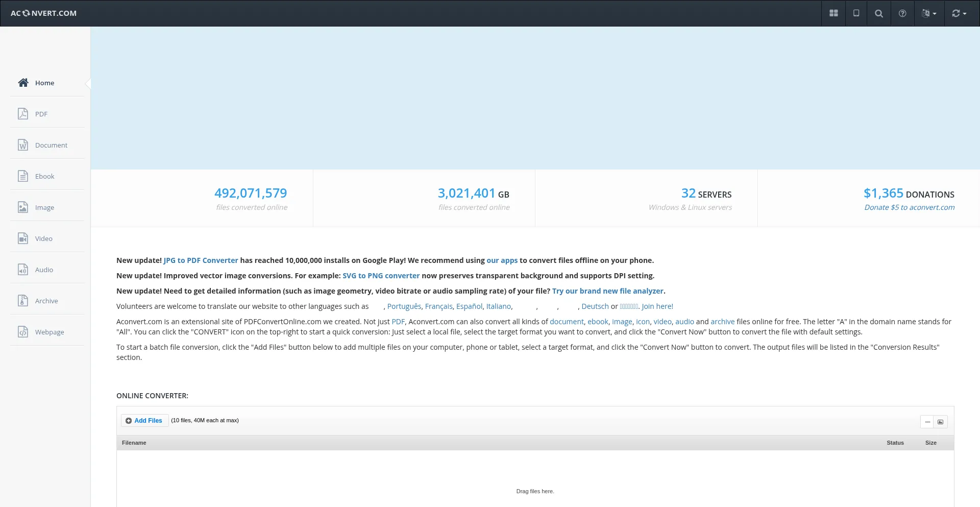Switch uploader to thumbnails view icon
The image size is (980, 507).
[x=941, y=422]
